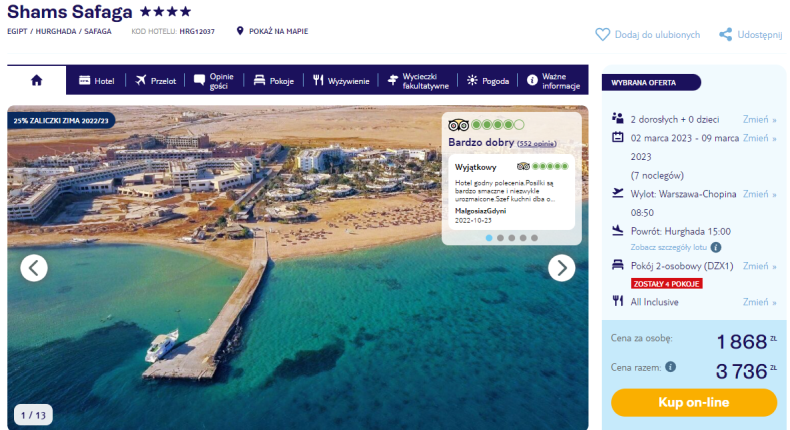
Task: Change travel dates via Zmień
Action: [759, 138]
